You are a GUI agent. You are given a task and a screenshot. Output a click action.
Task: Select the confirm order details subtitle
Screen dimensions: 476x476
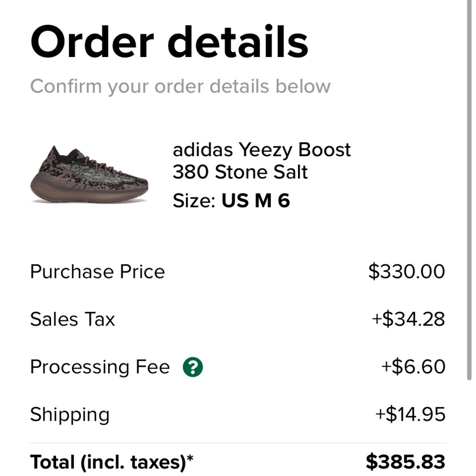181,86
